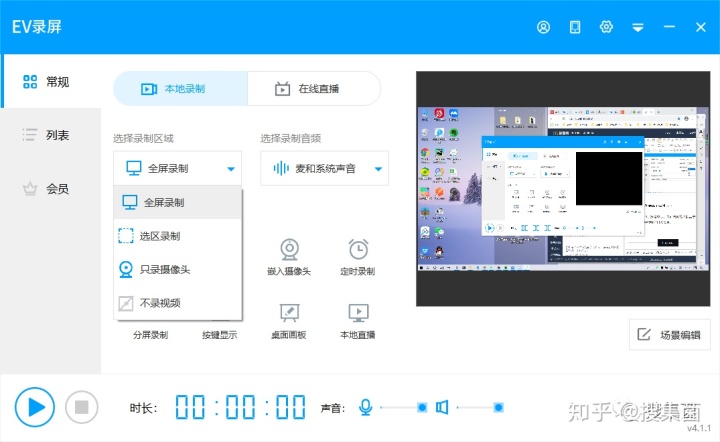The height and width of the screenshot is (442, 720).
Task: Choose 选区录制 in the dropdown list
Action: point(178,236)
